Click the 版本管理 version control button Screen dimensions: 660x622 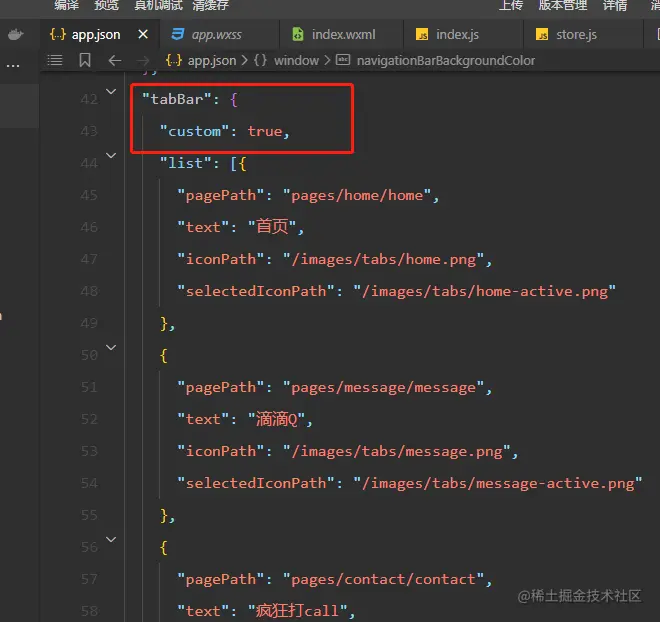pyautogui.click(x=563, y=5)
